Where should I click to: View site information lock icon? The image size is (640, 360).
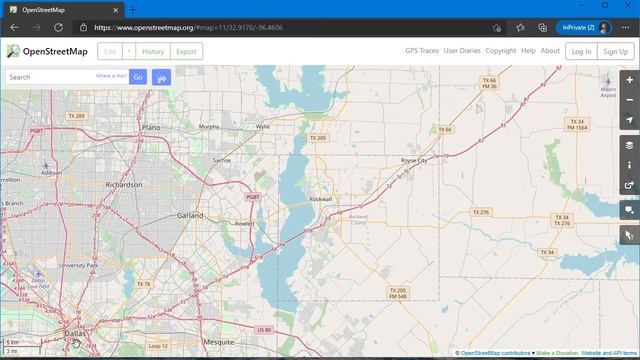point(83,28)
